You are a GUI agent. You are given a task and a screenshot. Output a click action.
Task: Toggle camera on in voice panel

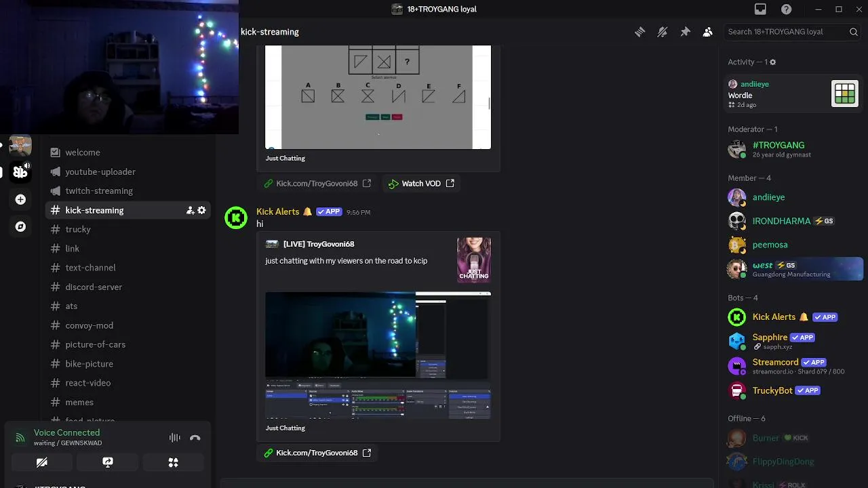click(x=41, y=462)
